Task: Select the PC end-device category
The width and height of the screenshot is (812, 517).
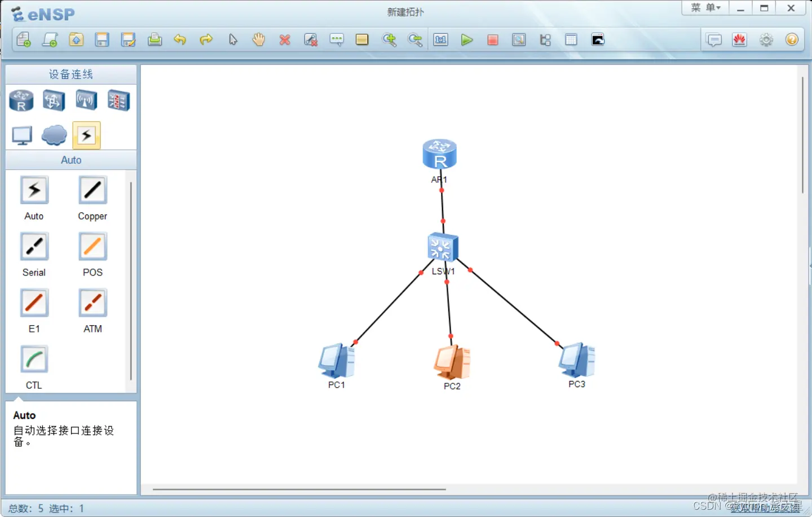Action: pyautogui.click(x=22, y=135)
